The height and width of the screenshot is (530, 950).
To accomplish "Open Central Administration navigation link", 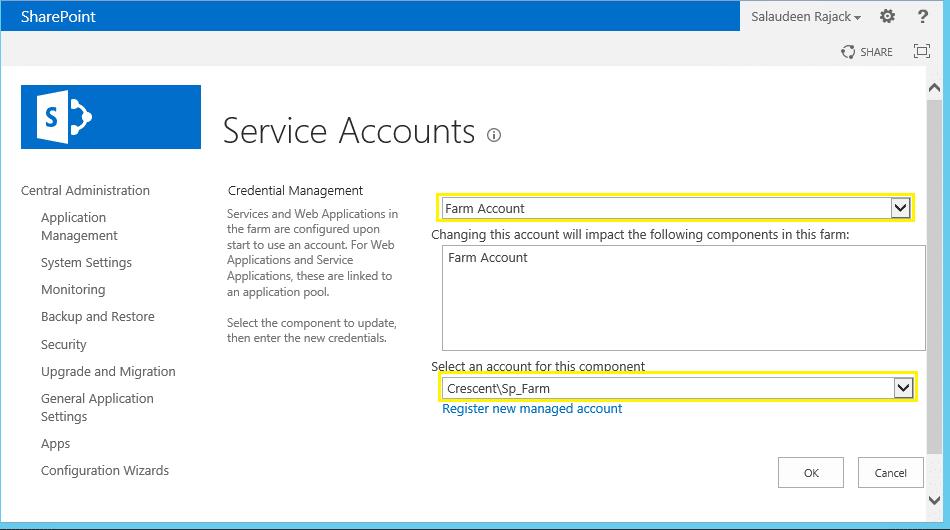I will pos(85,190).
